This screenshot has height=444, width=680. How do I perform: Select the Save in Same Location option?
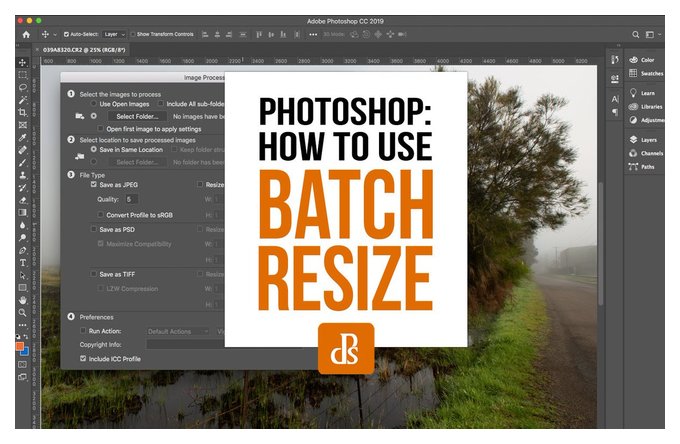[93, 149]
